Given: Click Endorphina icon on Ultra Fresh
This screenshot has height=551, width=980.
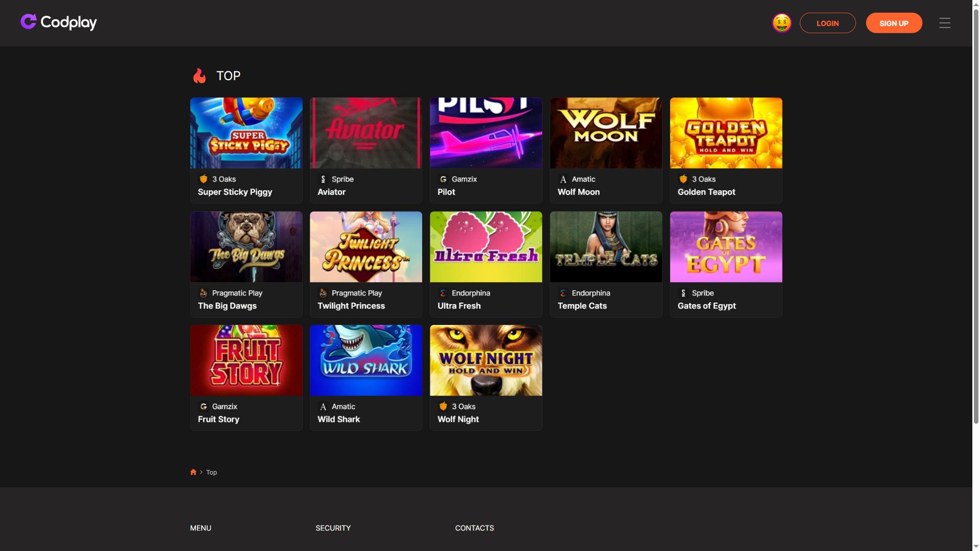Looking at the screenshot, I should [443, 293].
